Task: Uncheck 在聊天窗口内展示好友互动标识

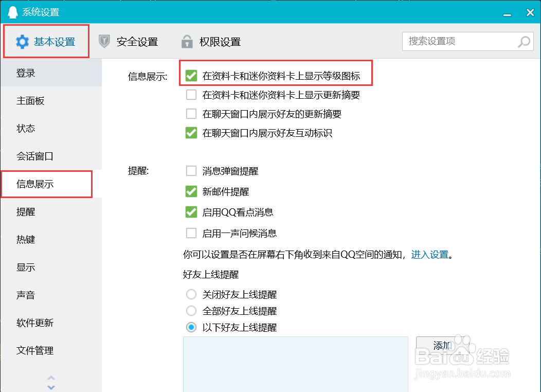Action: tap(191, 133)
